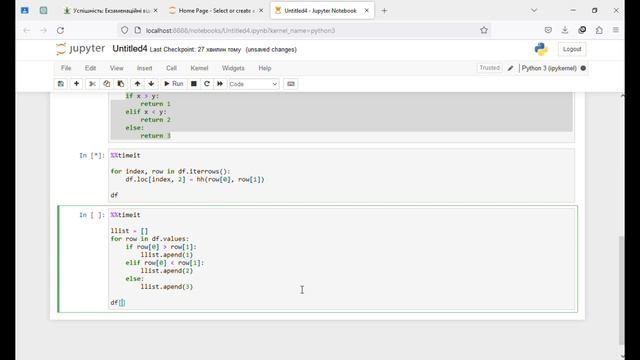Close the Home Page tab
Viewport: 640px width, 360px height.
pos(261,11)
